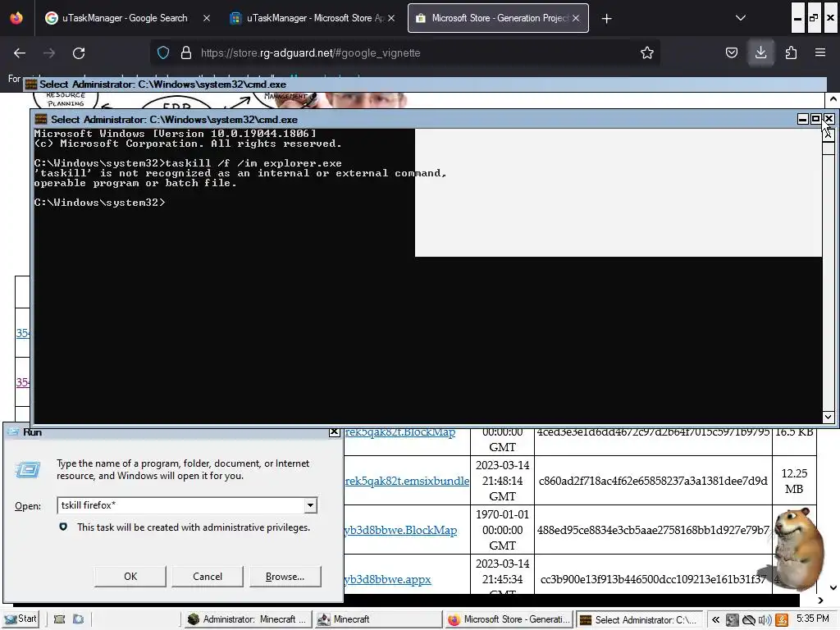Save the page to Pocket
Screen dimensions: 840x630
[x=731, y=52]
